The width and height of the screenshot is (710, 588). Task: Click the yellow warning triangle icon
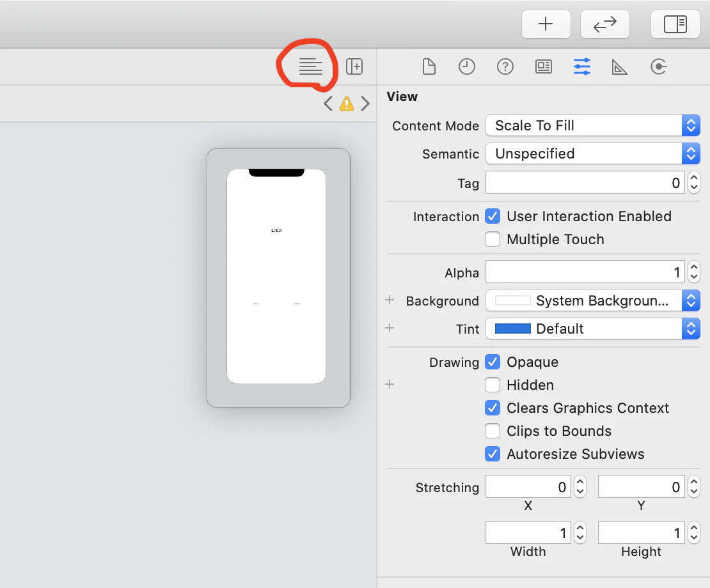pyautogui.click(x=347, y=104)
